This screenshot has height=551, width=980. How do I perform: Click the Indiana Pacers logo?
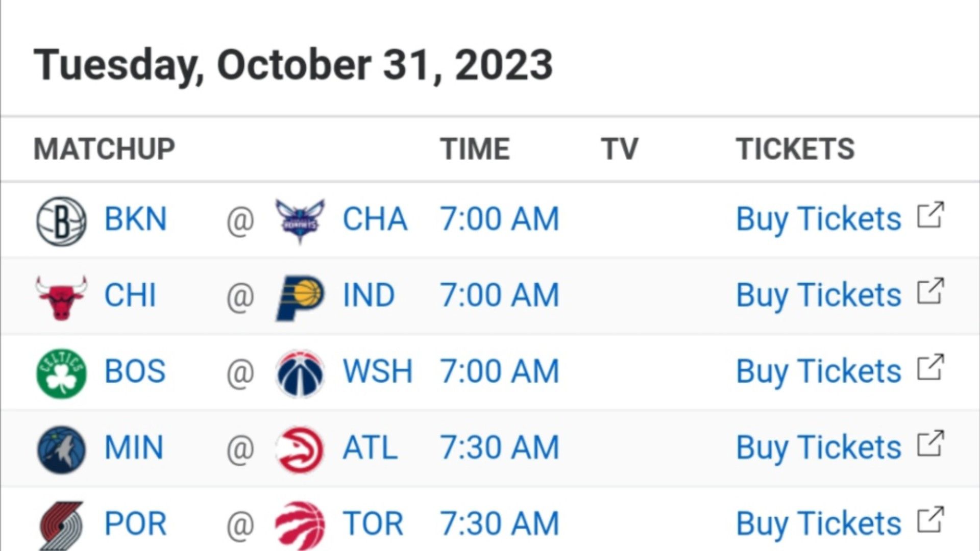coord(300,298)
